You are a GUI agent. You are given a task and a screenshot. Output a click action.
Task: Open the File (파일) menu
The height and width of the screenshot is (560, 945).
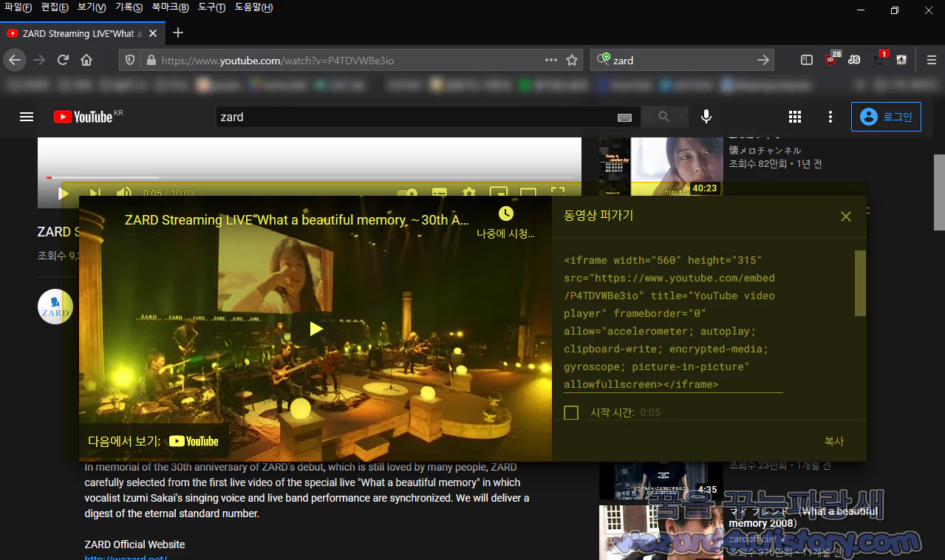[x=18, y=7]
